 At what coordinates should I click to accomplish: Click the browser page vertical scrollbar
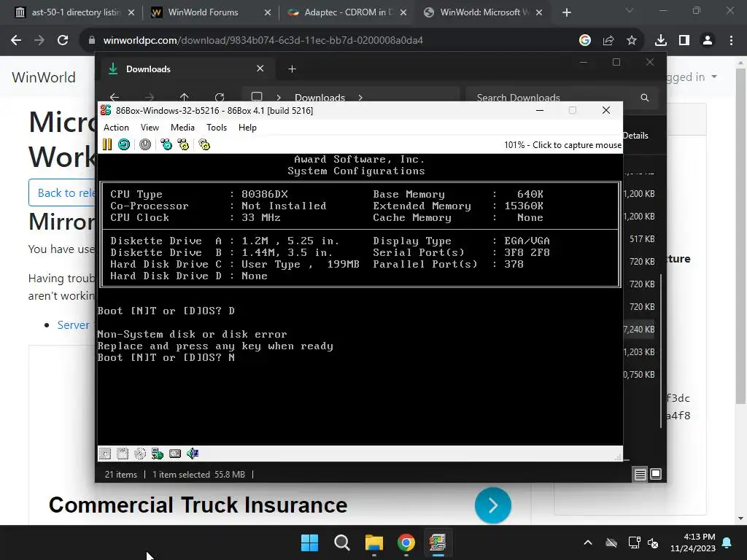740,237
